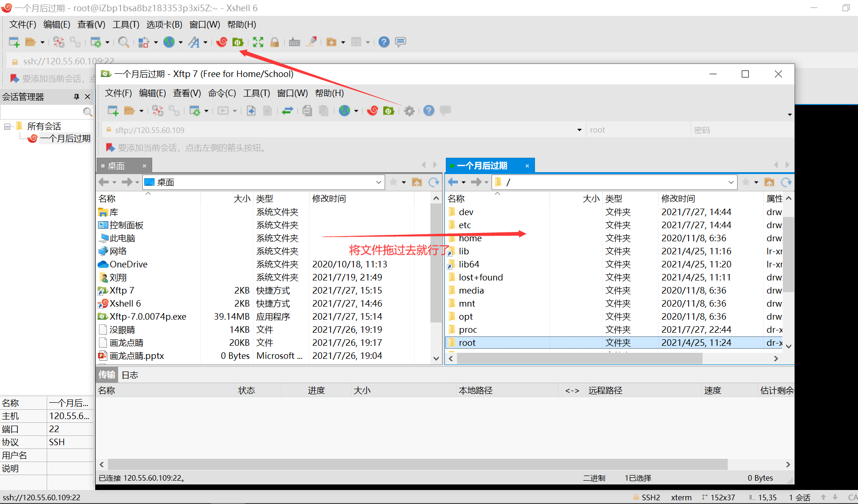Switch to the 日志 tab
Viewport: 858px width, 504px height.
(x=130, y=375)
